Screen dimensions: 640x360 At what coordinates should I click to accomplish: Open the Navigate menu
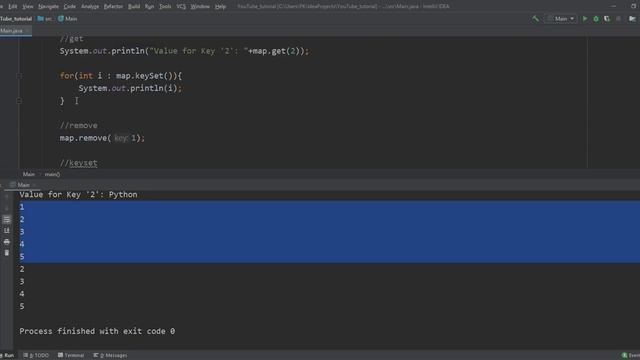point(48,7)
